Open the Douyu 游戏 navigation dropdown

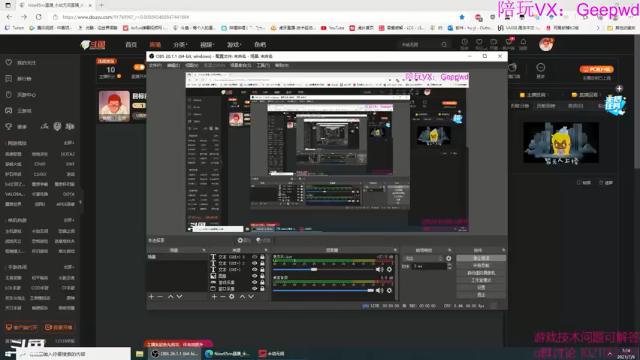234,44
